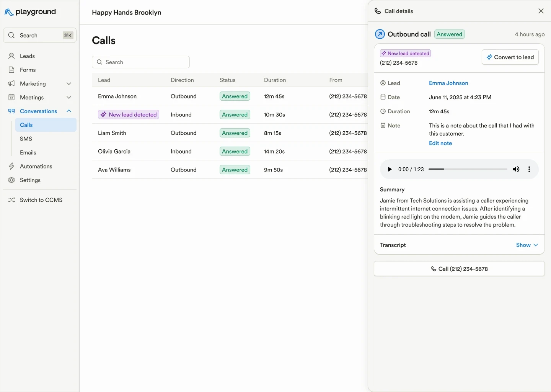Click Answered status badge in call details
The width and height of the screenshot is (551, 392).
(x=450, y=34)
